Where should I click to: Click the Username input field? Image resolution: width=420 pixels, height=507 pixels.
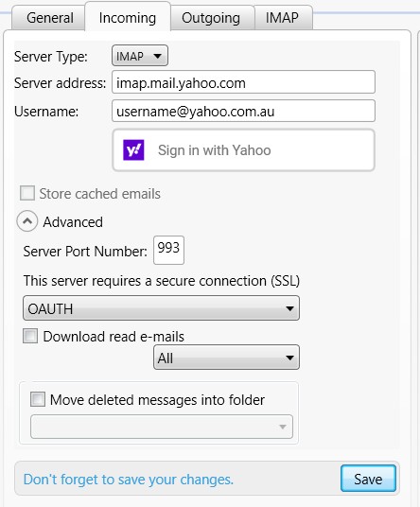(x=243, y=112)
